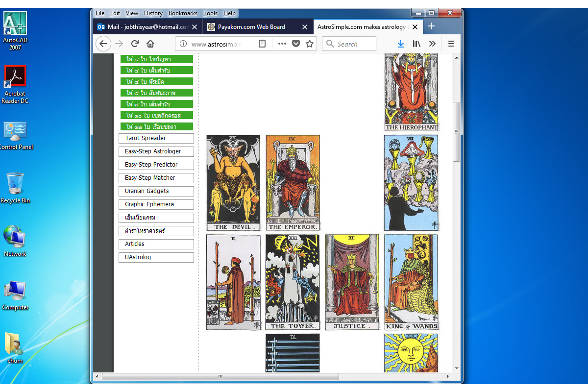The width and height of the screenshot is (588, 392).
Task: Click the Tarot Spreader link
Action: pyautogui.click(x=156, y=138)
